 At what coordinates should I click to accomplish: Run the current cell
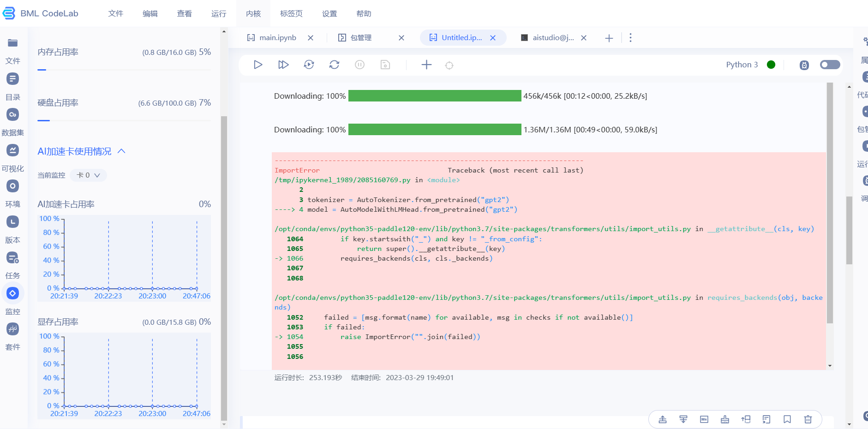tap(258, 65)
